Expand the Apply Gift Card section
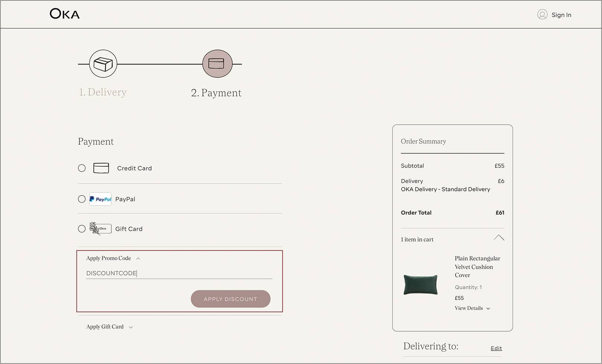This screenshot has width=602, height=364. 109,327
